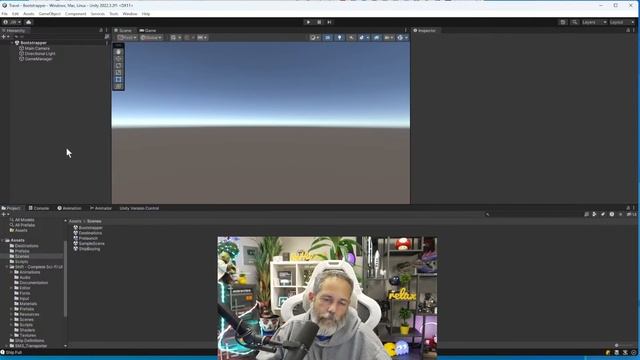Toggle scene lighting bulb icon
This screenshot has height=360, width=640.
[339, 38]
